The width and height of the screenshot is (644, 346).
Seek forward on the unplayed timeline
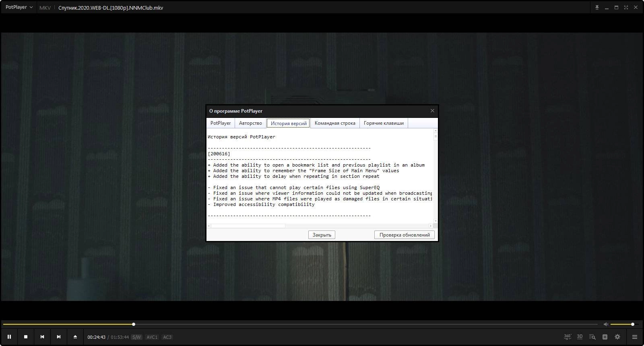point(366,324)
